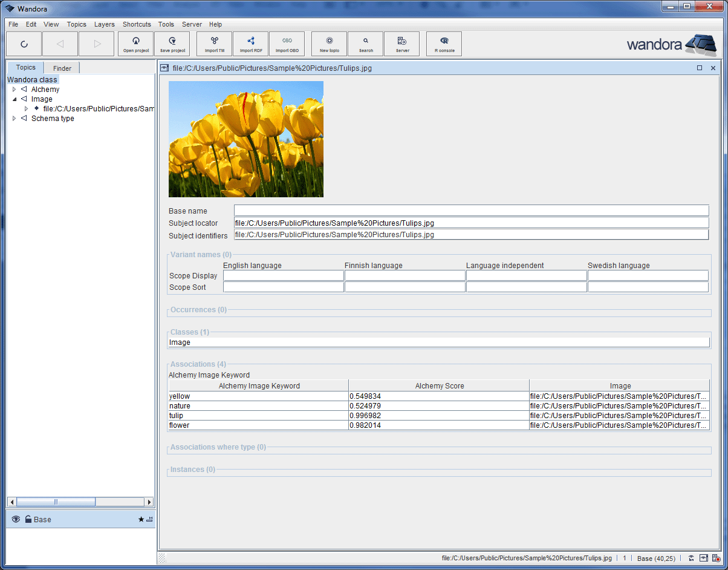Switch to the Finder tab

(x=61, y=67)
